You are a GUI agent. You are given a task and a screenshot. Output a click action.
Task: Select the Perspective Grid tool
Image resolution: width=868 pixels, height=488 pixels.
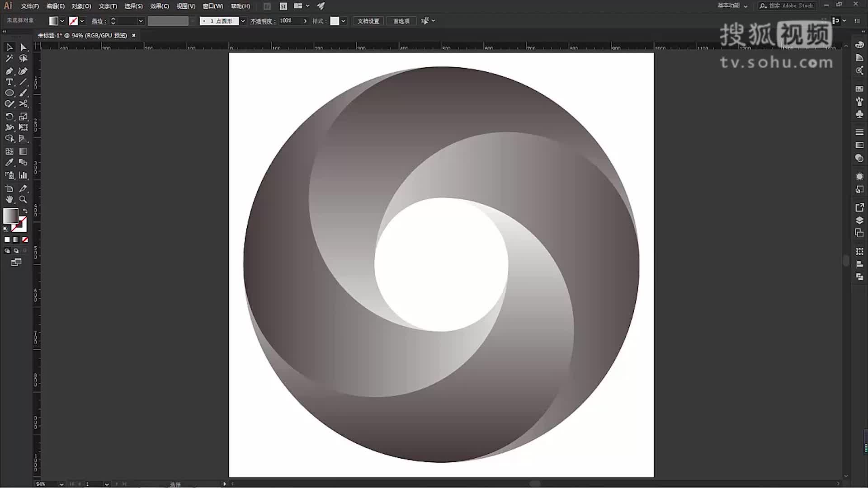(x=24, y=138)
